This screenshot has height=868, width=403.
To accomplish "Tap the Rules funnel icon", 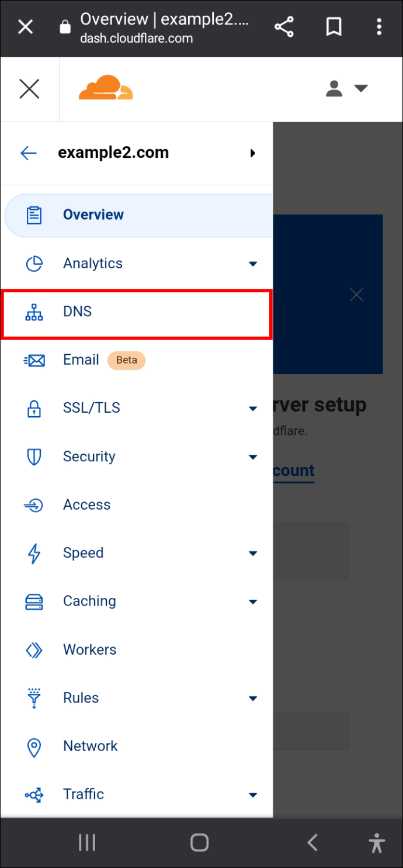I will (x=34, y=698).
